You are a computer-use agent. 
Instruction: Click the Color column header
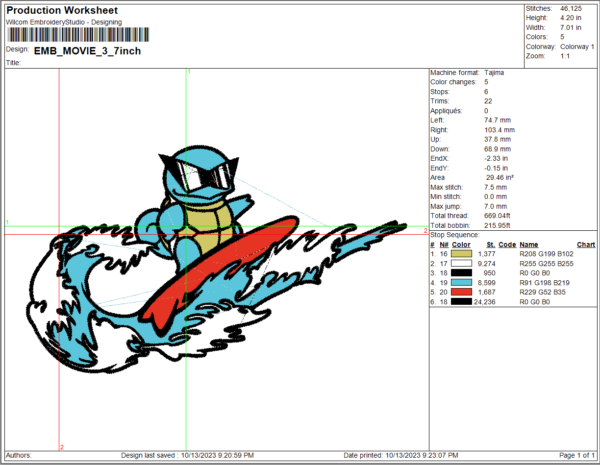click(x=461, y=245)
